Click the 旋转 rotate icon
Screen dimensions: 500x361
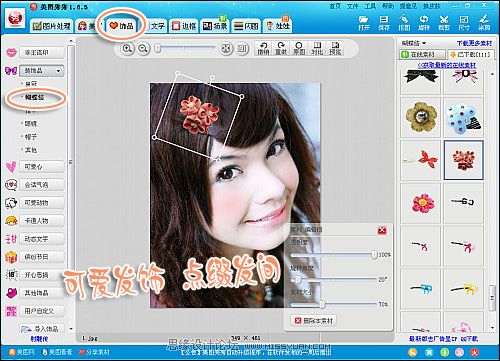click(x=424, y=23)
